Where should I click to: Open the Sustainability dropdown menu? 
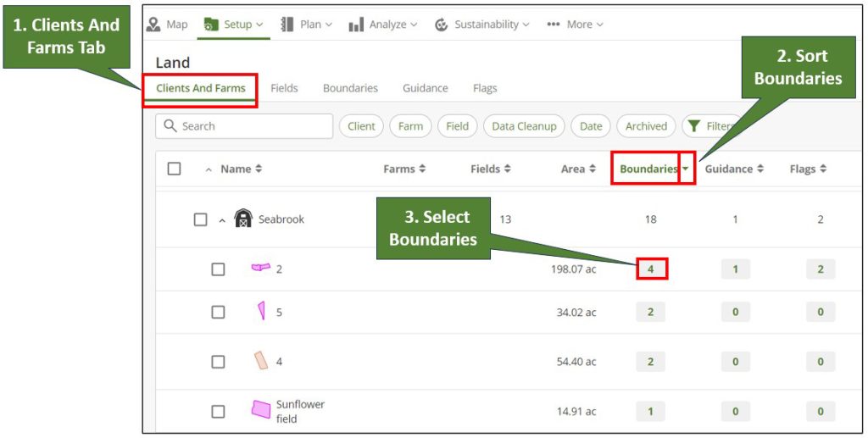point(482,25)
